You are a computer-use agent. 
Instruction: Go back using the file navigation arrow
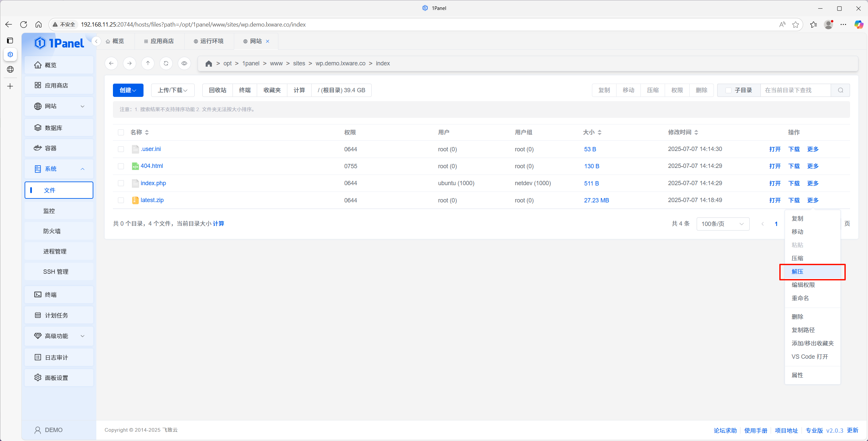click(111, 63)
